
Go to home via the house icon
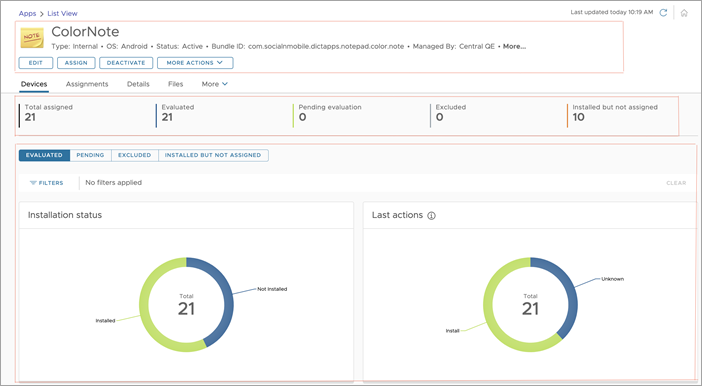click(x=684, y=13)
